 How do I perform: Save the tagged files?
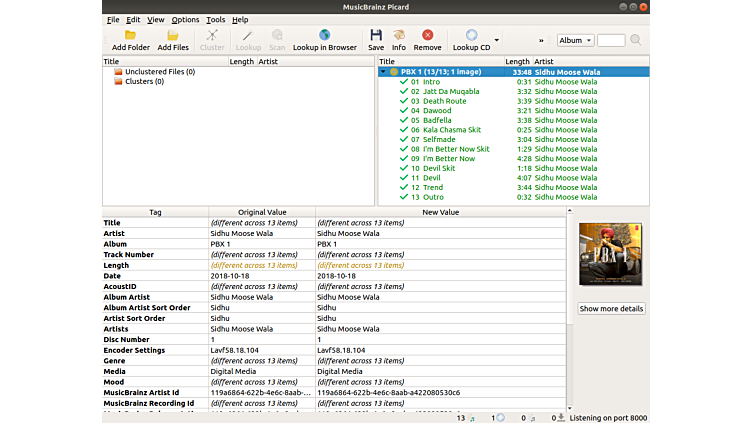(376, 35)
